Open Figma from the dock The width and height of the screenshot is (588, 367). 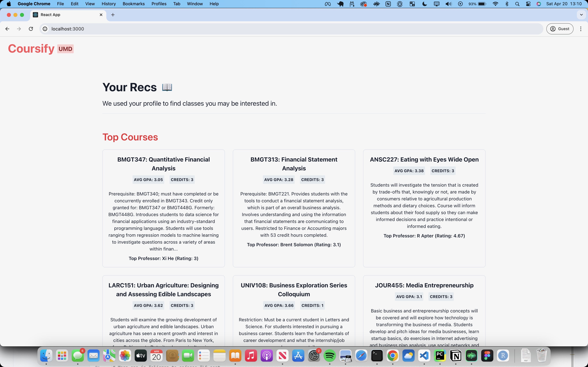click(487, 356)
